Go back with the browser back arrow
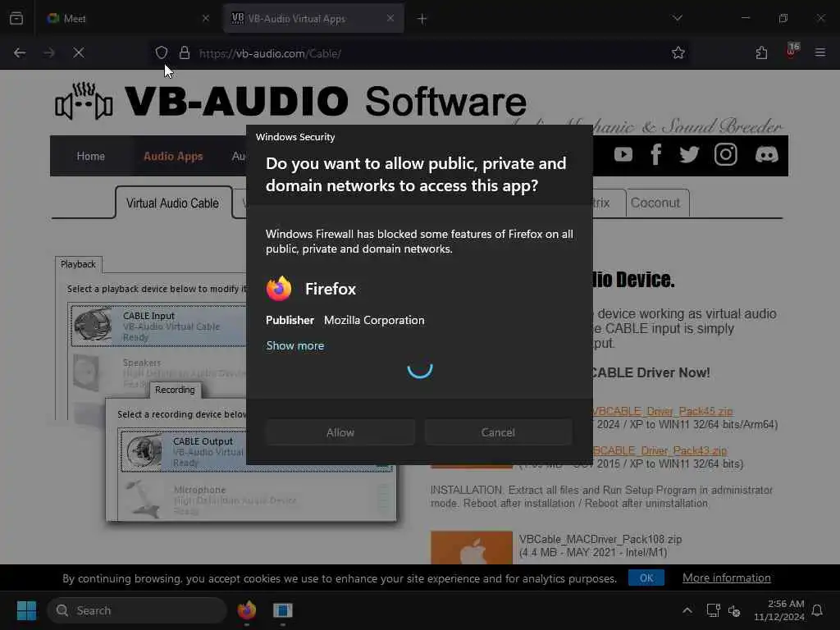840x630 pixels. [x=20, y=52]
